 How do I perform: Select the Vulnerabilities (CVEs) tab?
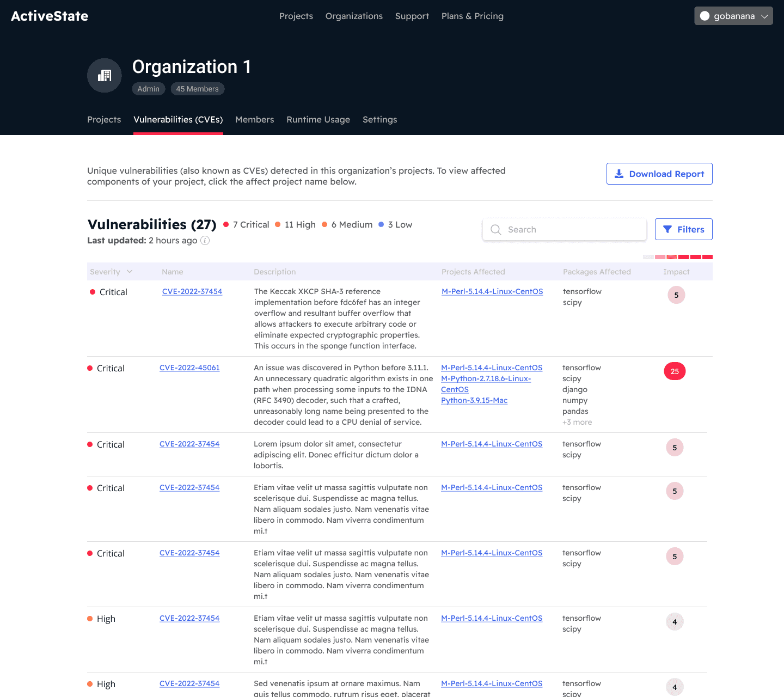[x=178, y=119]
